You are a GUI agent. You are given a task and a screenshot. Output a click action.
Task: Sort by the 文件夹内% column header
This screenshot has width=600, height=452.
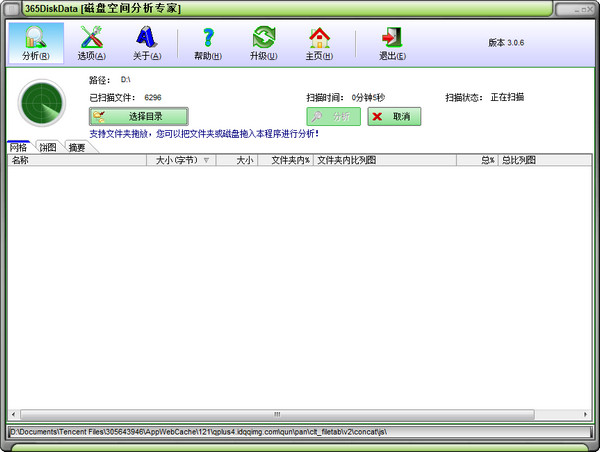point(285,160)
